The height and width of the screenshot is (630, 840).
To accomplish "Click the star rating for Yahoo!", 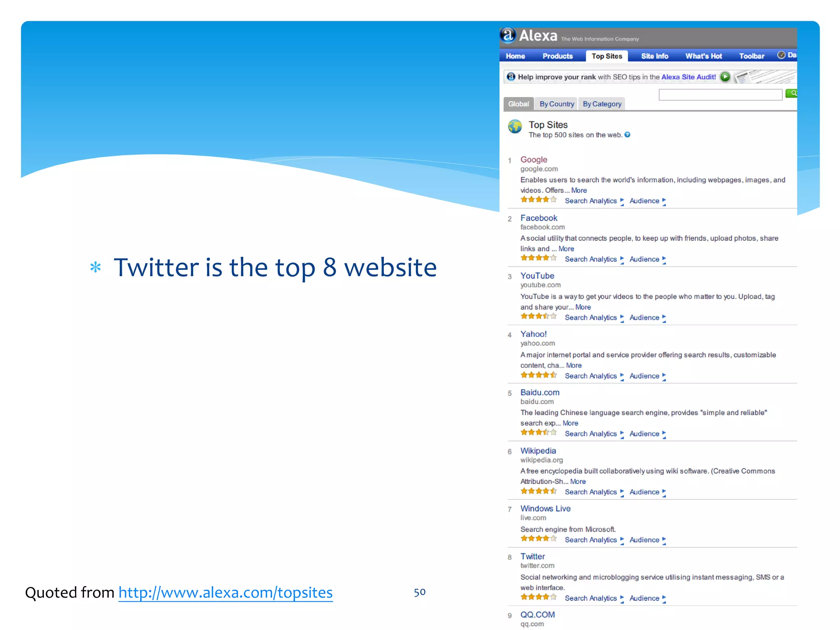I will (539, 375).
